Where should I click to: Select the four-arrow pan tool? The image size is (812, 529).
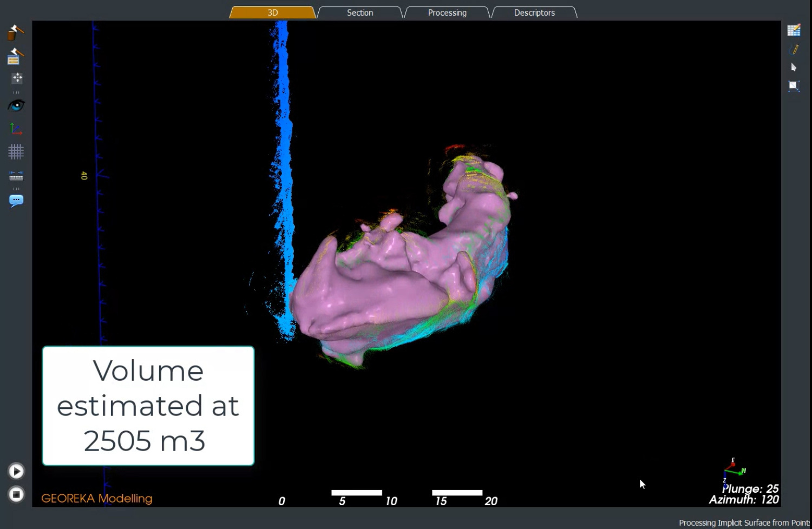pos(17,78)
